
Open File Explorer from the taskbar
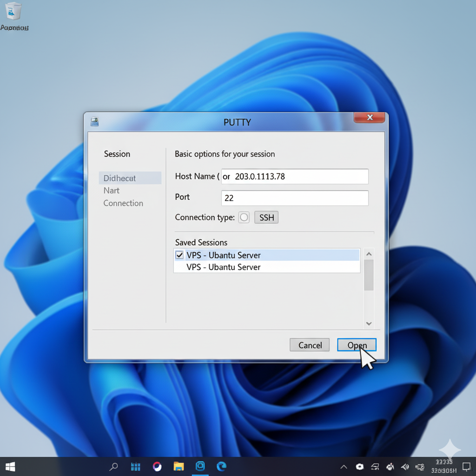[x=178, y=467]
